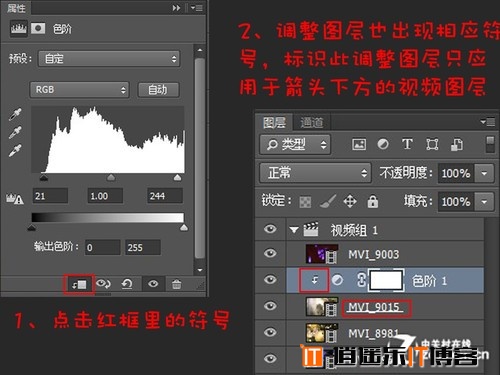Hide the 视频组 1 group
The width and height of the screenshot is (500, 375).
click(270, 229)
